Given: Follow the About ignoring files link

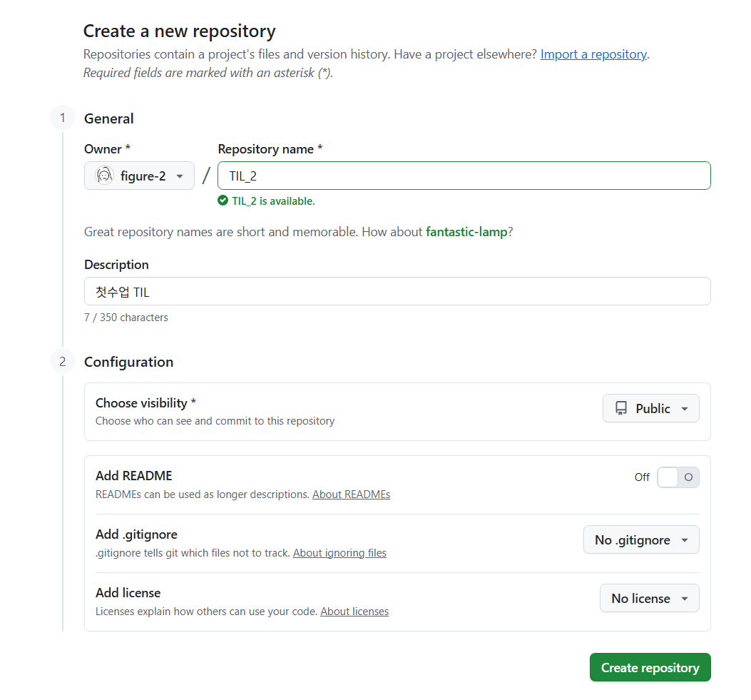Looking at the screenshot, I should (x=339, y=553).
